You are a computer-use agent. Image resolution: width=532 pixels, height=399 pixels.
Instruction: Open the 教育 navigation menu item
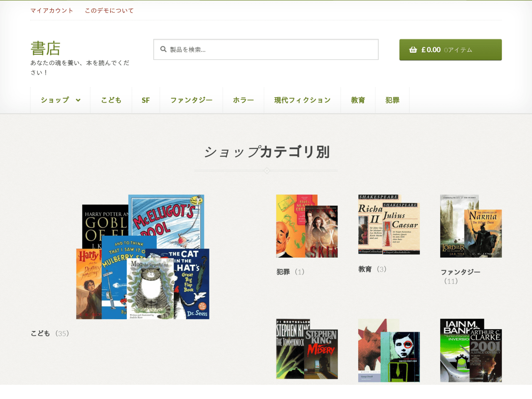[x=358, y=100]
